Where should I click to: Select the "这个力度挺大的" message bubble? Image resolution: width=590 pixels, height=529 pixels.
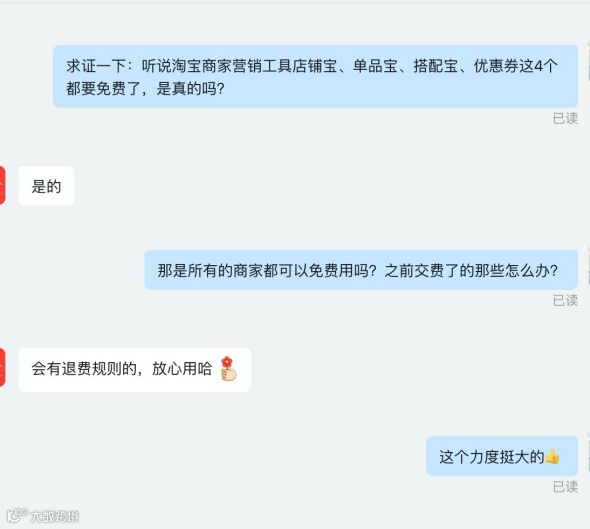click(502, 456)
